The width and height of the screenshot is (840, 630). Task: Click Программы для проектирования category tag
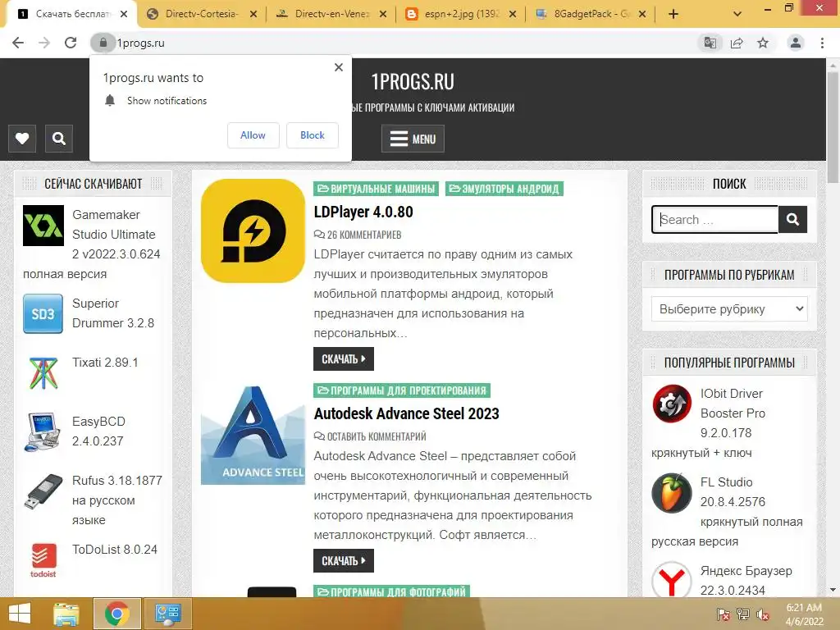coord(402,390)
